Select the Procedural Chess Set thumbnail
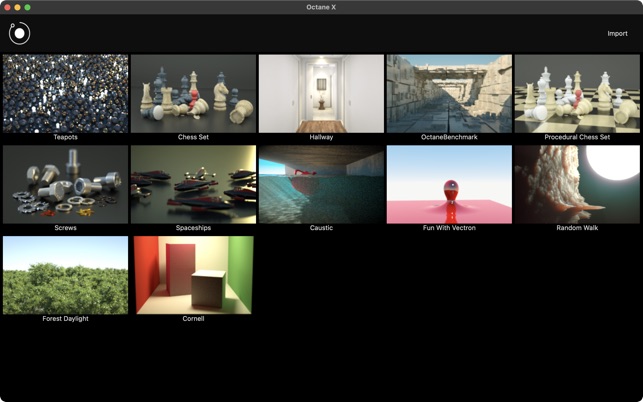The height and width of the screenshot is (402, 643). tap(577, 94)
